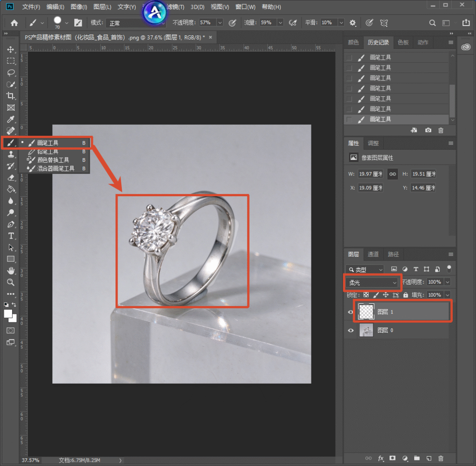Select the Move tool
The width and height of the screenshot is (476, 466).
point(11,49)
